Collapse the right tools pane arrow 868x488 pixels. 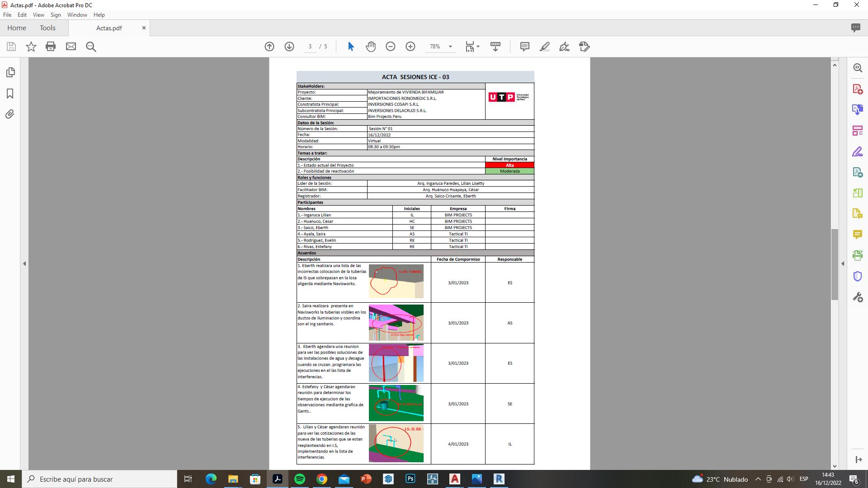click(x=843, y=263)
